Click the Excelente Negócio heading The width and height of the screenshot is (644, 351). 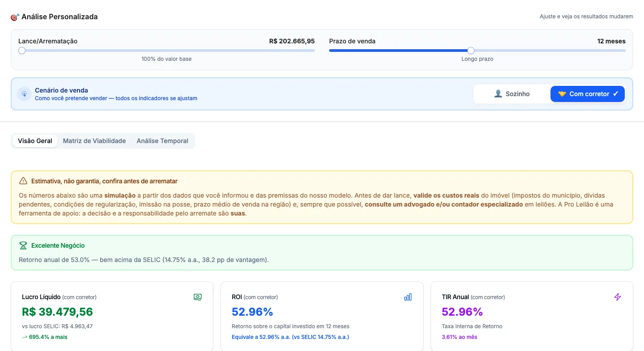pyautogui.click(x=58, y=245)
